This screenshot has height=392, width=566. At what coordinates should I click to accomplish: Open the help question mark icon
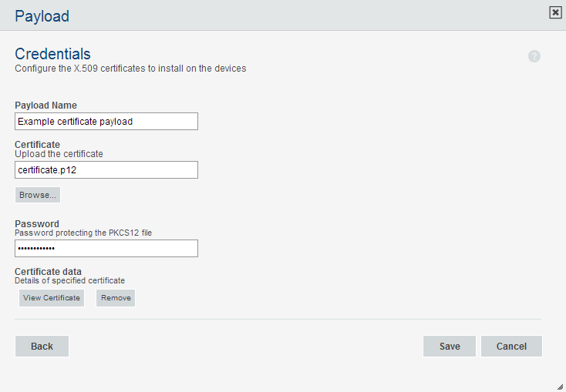[x=534, y=56]
